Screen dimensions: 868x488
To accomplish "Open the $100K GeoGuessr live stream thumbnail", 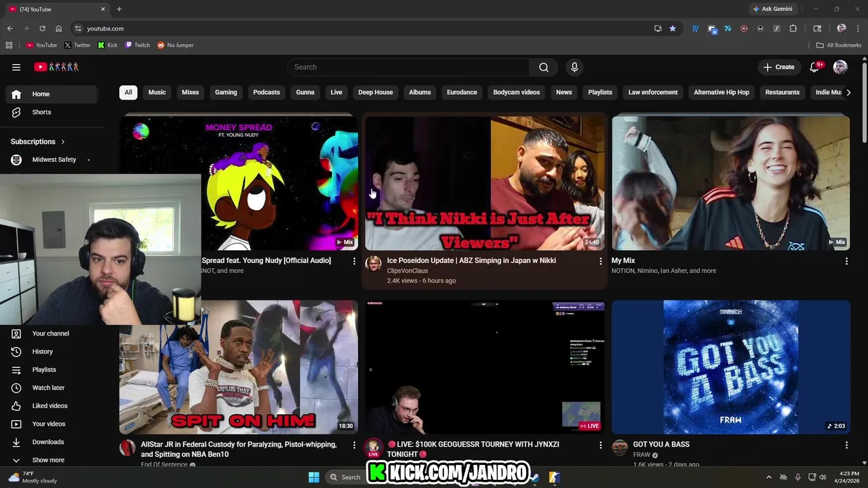I will 485,367.
